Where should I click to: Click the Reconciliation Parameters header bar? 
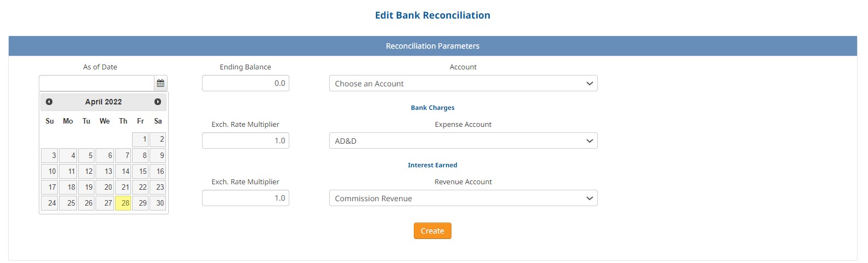point(433,46)
